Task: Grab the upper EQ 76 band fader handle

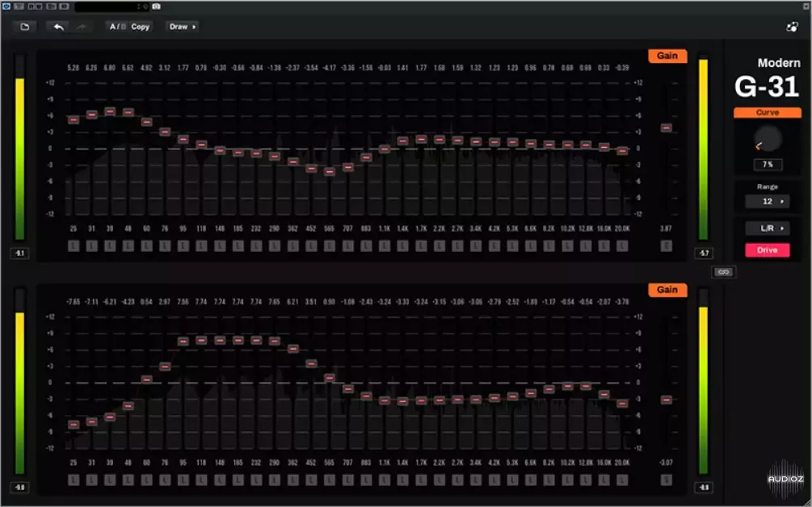Action: pos(165,132)
